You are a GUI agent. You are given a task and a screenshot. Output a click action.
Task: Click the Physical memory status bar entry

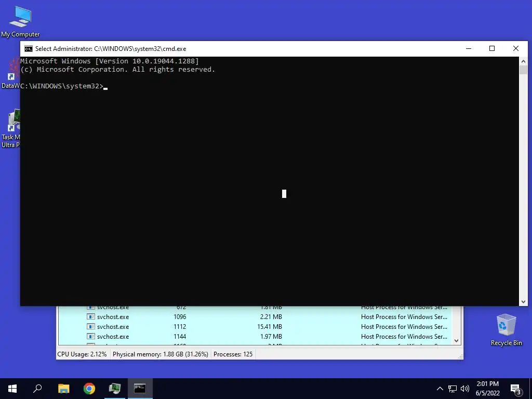pos(160,354)
